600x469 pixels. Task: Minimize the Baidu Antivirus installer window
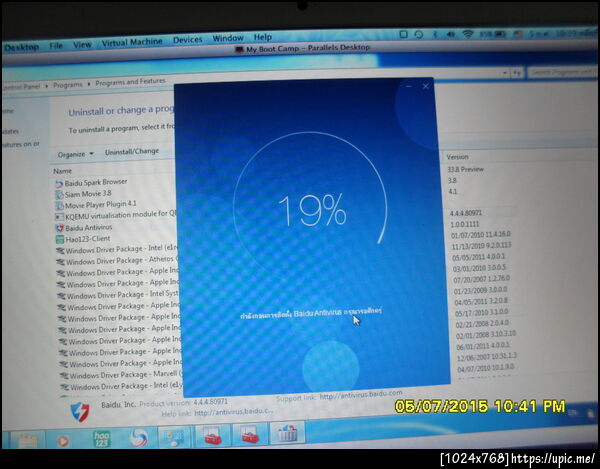coord(409,87)
